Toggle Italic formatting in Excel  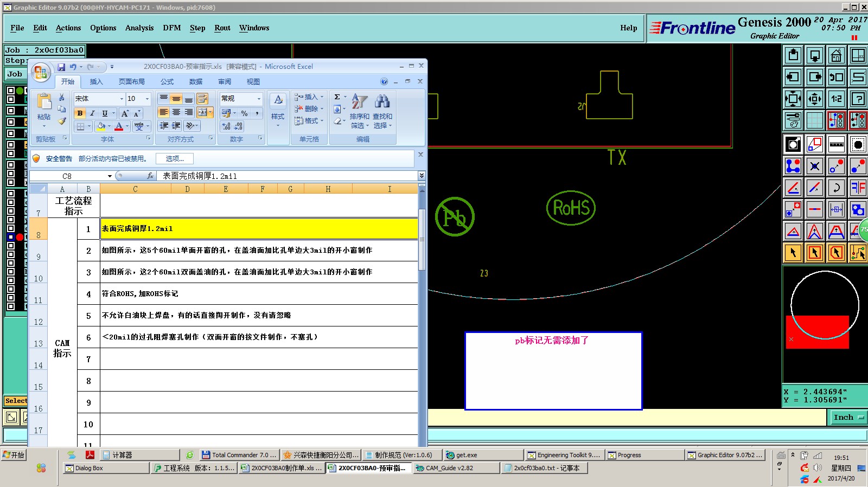coord(92,113)
